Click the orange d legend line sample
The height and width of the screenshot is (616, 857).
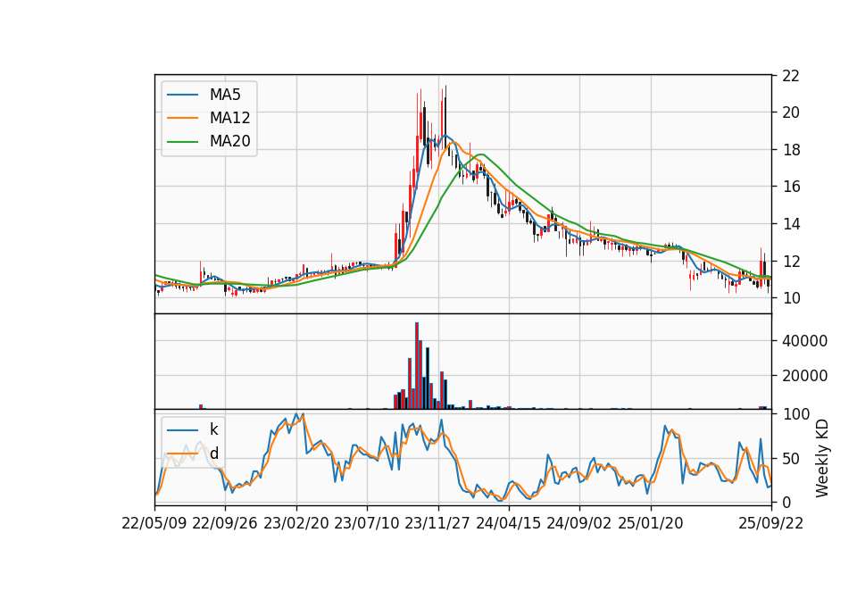click(x=182, y=454)
